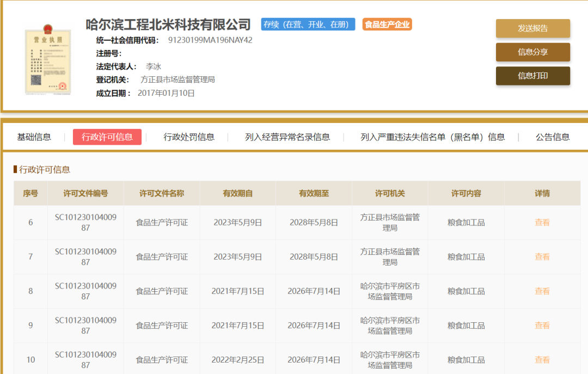Go to 列入经营异常名录信息 tab

tap(287, 137)
